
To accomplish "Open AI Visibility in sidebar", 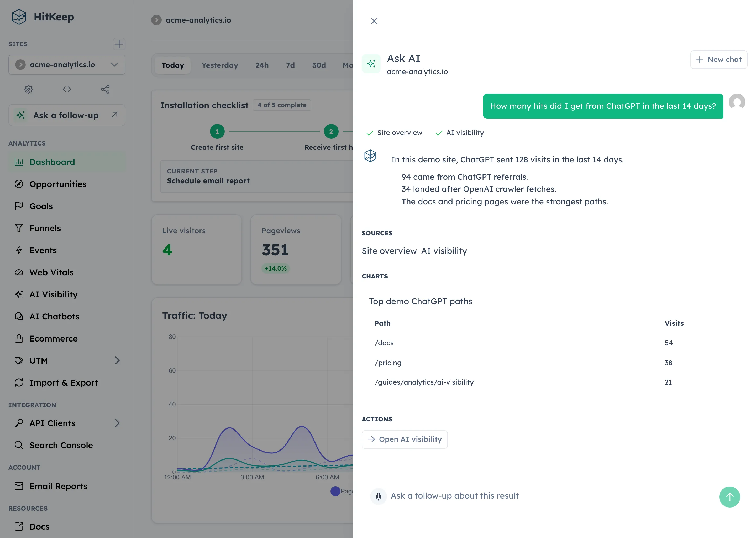I will click(x=67, y=294).
